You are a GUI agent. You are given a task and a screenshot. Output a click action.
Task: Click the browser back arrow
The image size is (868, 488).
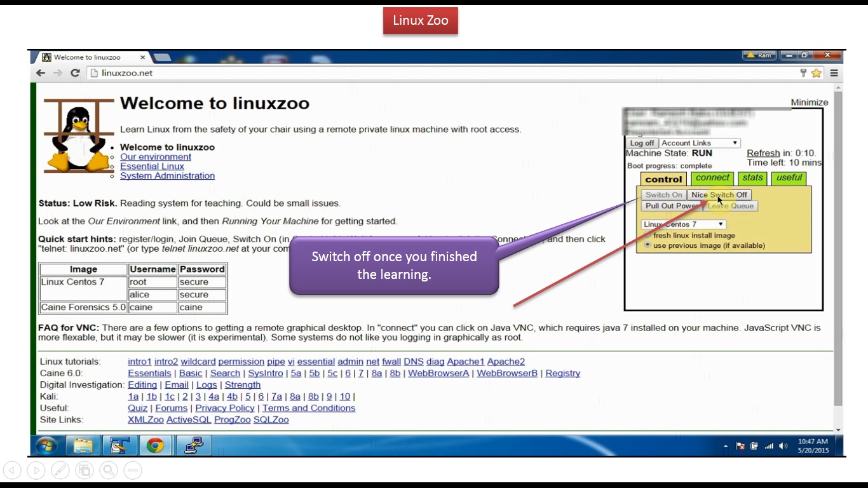tap(41, 73)
